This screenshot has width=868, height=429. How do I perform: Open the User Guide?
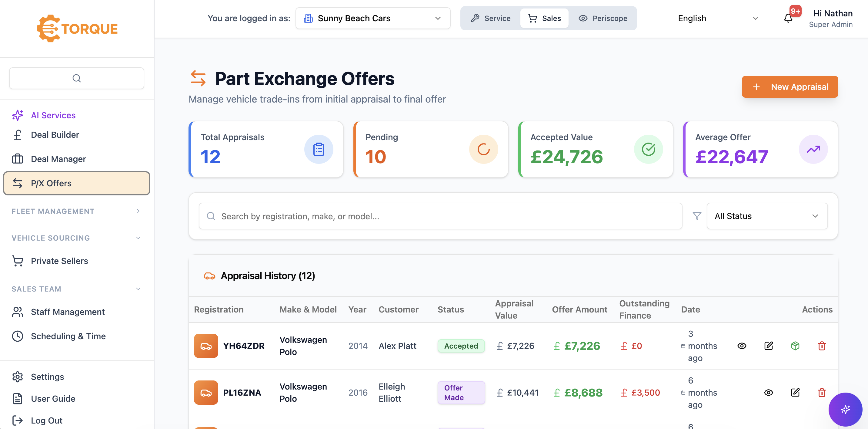[76, 399]
